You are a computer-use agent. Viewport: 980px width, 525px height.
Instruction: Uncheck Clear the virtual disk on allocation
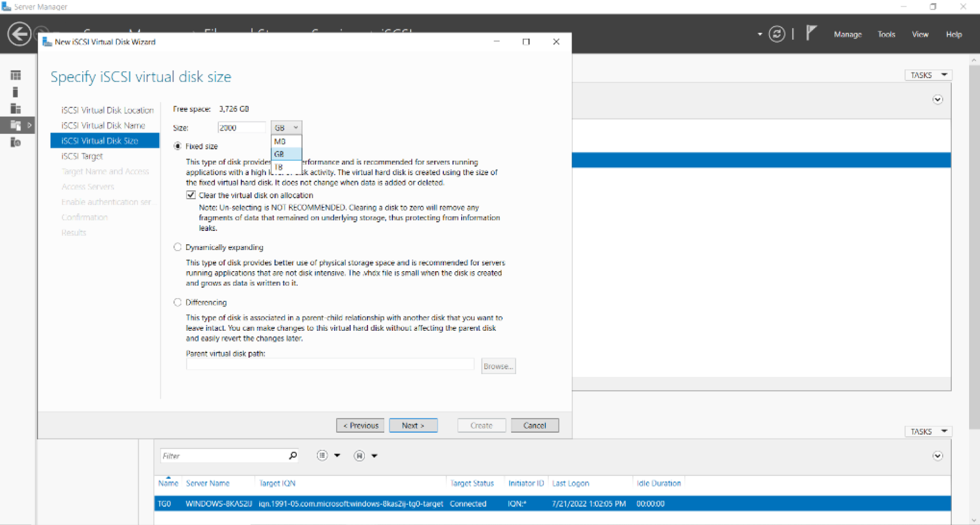(x=191, y=195)
